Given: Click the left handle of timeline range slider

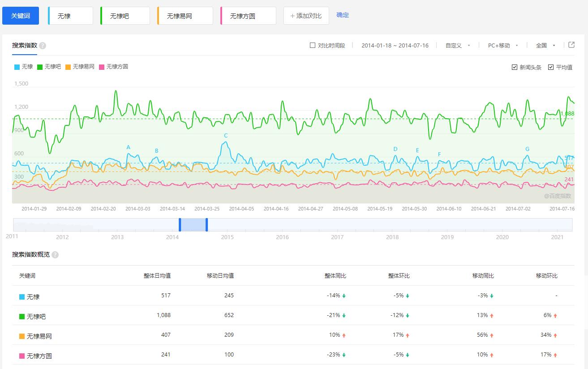Looking at the screenshot, I should click(x=180, y=225).
